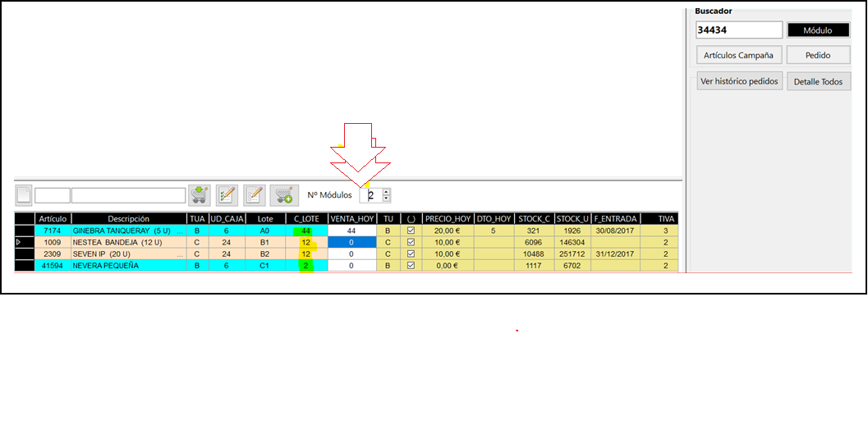Click the highlighted VENTA_HOY cell of NESTEA row
This screenshot has width=868, height=443.
[351, 242]
